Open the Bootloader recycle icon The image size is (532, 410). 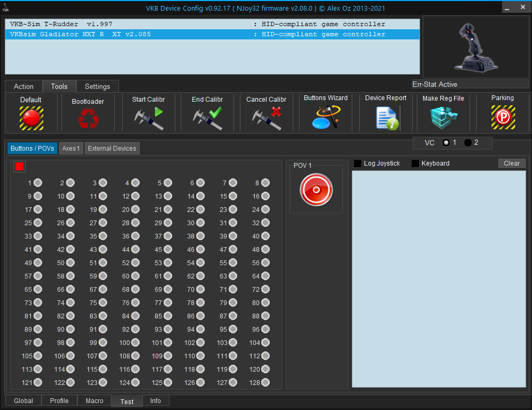(x=88, y=119)
